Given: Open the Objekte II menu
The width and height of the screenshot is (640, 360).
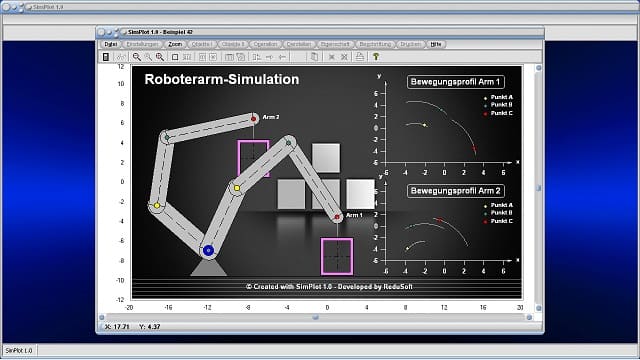Looking at the screenshot, I should (x=233, y=44).
